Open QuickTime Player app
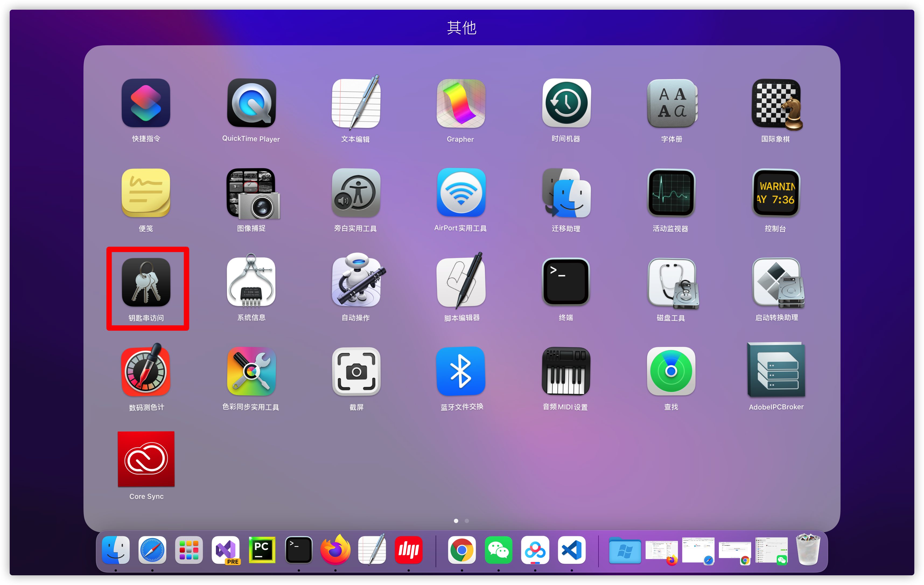Image resolution: width=924 pixels, height=585 pixels. pyautogui.click(x=251, y=103)
